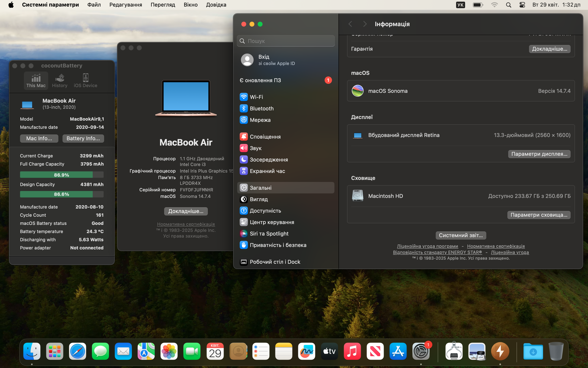Open Приватність і безпека in sidebar
Image resolution: width=588 pixels, height=368 pixels.
pyautogui.click(x=286, y=245)
